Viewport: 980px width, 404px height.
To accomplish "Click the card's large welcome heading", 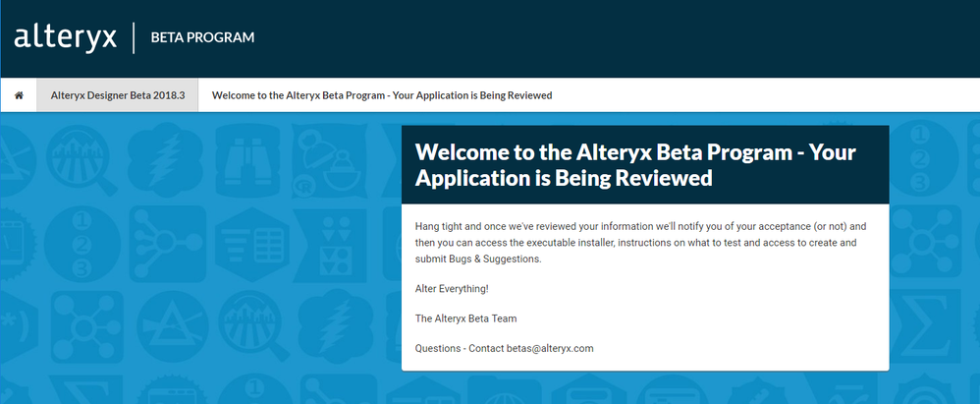I will pyautogui.click(x=635, y=164).
